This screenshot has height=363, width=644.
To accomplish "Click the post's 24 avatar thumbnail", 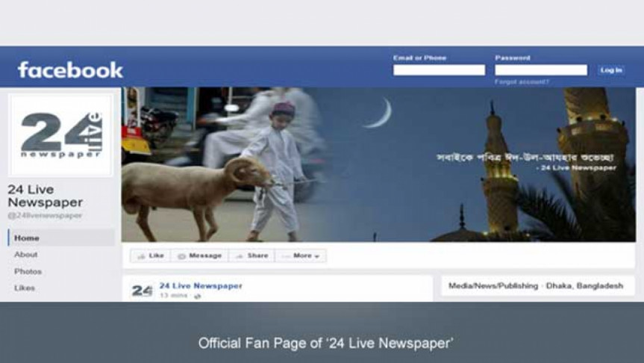I will point(142,291).
